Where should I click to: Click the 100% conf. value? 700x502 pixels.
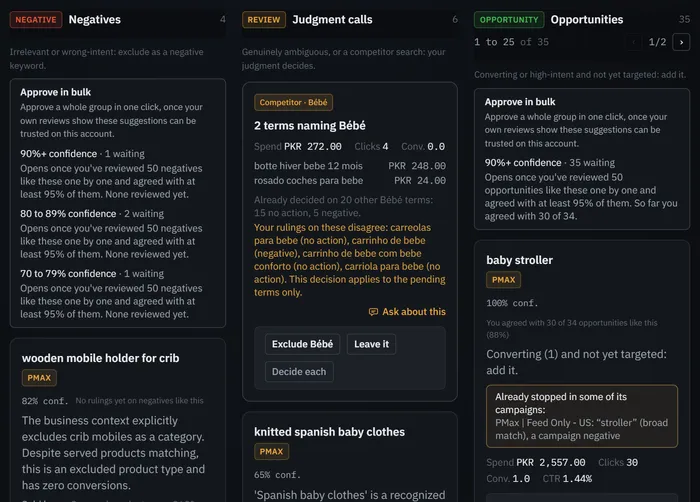click(512, 303)
